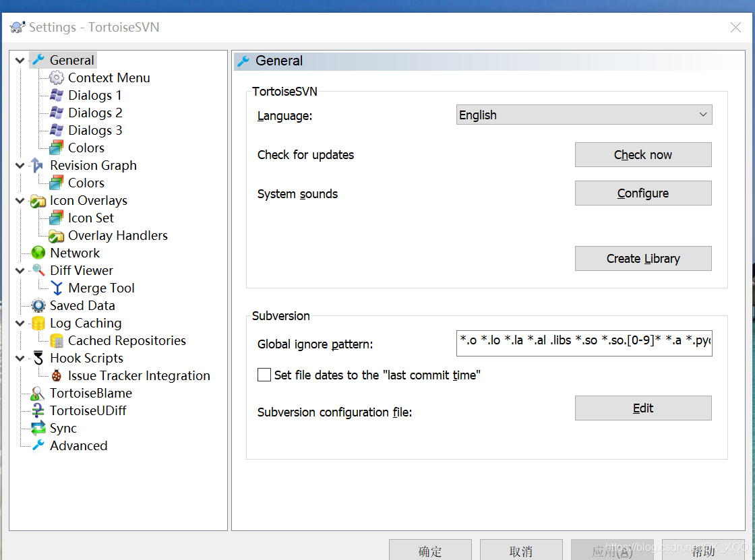755x560 pixels.
Task: Open the Dialogs 2 page
Action: [95, 113]
